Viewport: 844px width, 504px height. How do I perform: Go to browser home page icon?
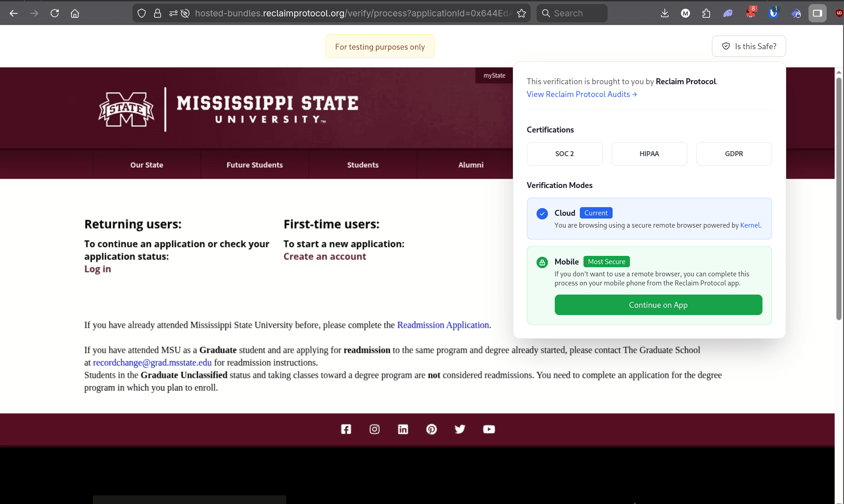[x=75, y=13]
